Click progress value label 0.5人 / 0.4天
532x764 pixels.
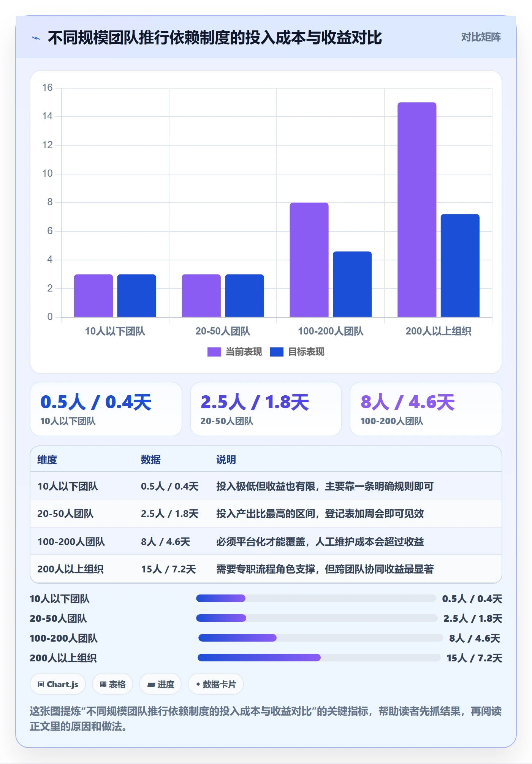(472, 599)
